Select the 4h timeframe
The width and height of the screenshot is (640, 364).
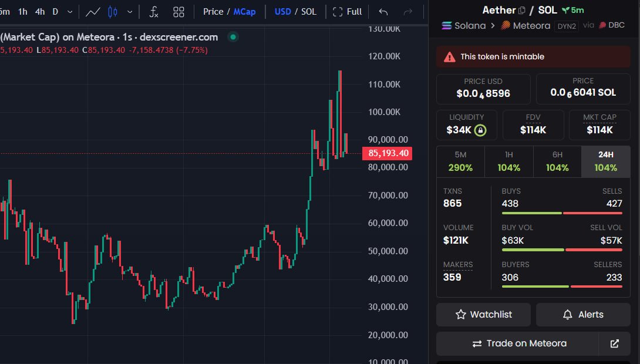[x=40, y=12]
